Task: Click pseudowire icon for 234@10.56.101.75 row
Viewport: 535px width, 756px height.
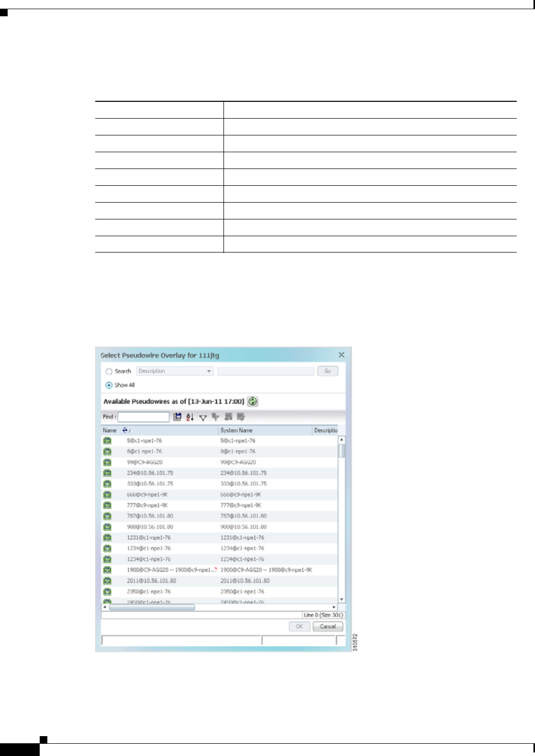Action: click(107, 473)
